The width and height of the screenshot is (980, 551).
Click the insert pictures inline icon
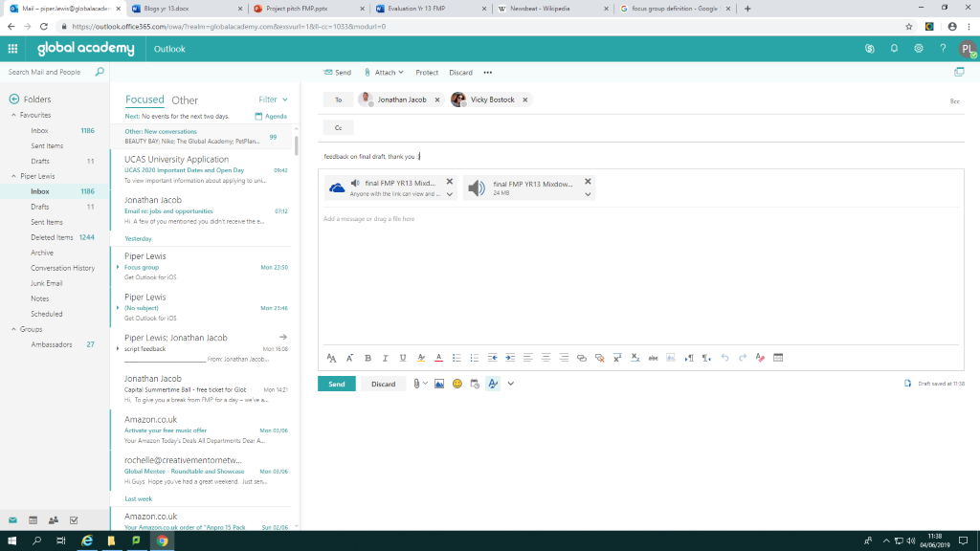point(439,384)
